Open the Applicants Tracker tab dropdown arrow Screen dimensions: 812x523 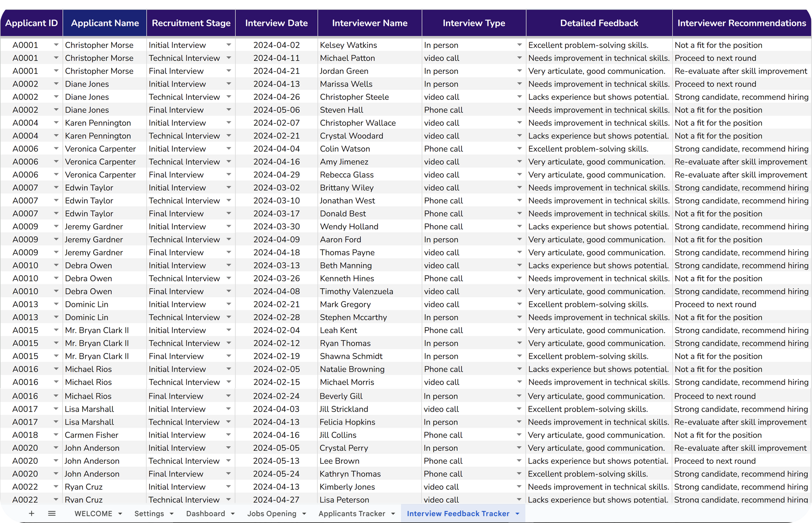(393, 514)
